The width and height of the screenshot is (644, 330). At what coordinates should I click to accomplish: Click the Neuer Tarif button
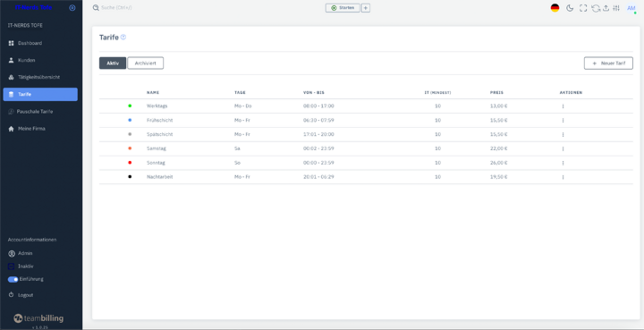[x=608, y=63]
